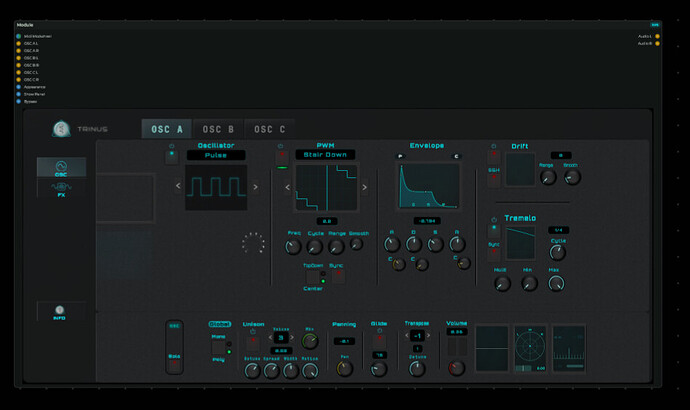Open the OSC page from the sidebar
Screen dimensions: 690x410
(61, 168)
